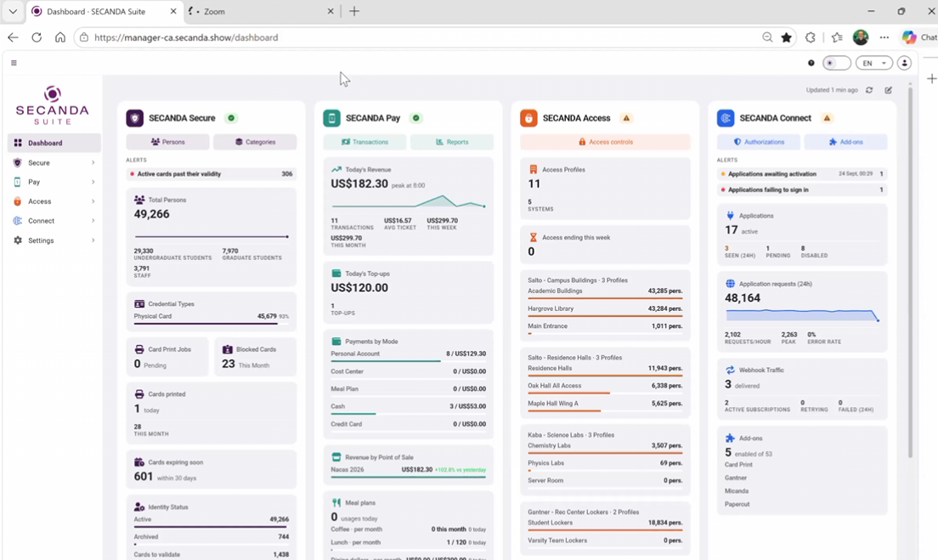Click SECANDA Access warning triangle icon
The height and width of the screenshot is (560, 938).
(x=626, y=118)
